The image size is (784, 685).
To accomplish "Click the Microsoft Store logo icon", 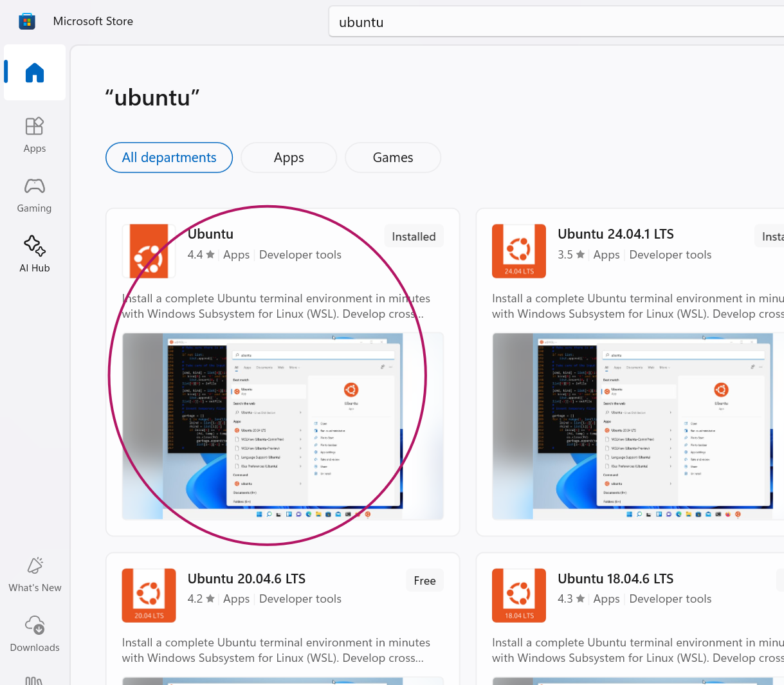I will click(x=26, y=21).
